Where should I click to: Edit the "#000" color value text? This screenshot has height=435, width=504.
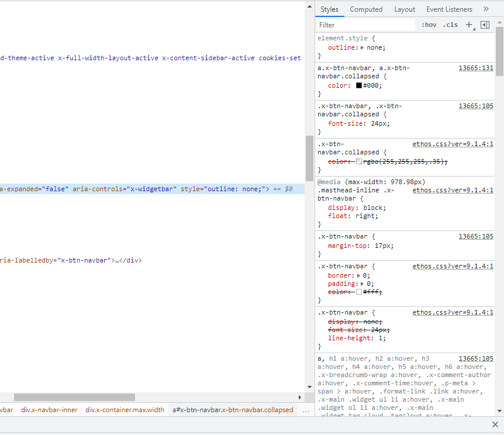(x=371, y=85)
